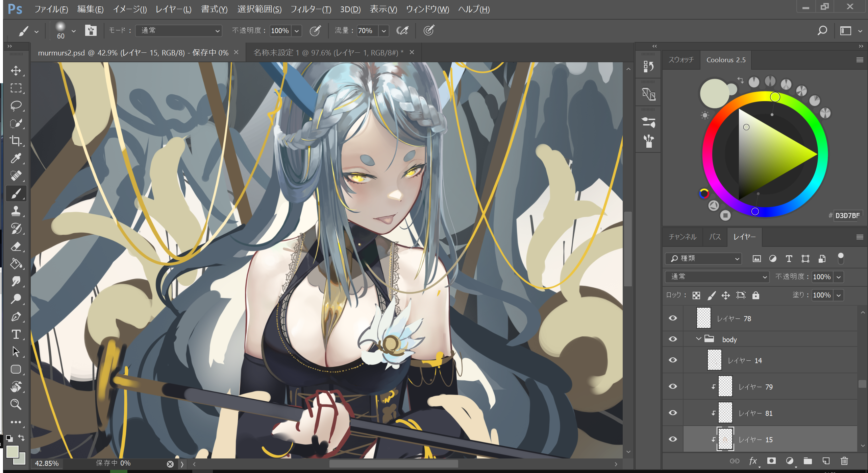
Task: Swap foreground and background colors
Action: pyautogui.click(x=22, y=438)
